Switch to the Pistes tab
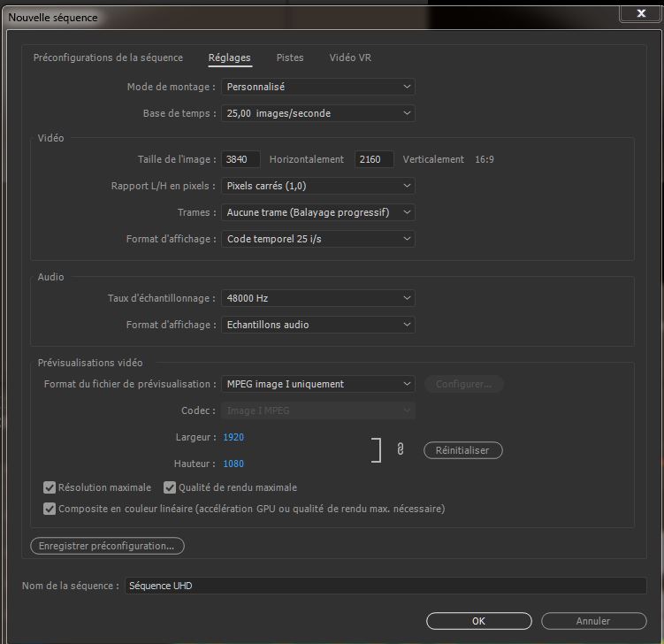Screen dimensions: 664x644 [x=290, y=57]
